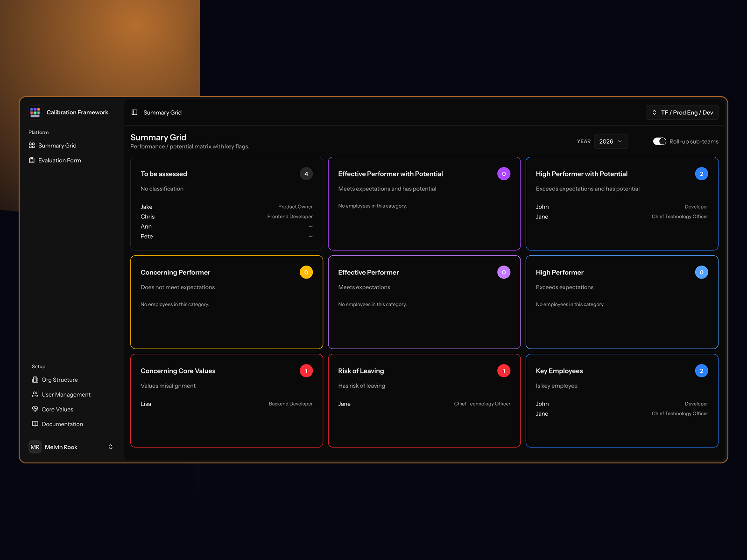747x560 pixels.
Task: Click the Effective Performer with Potential title
Action: (x=391, y=174)
